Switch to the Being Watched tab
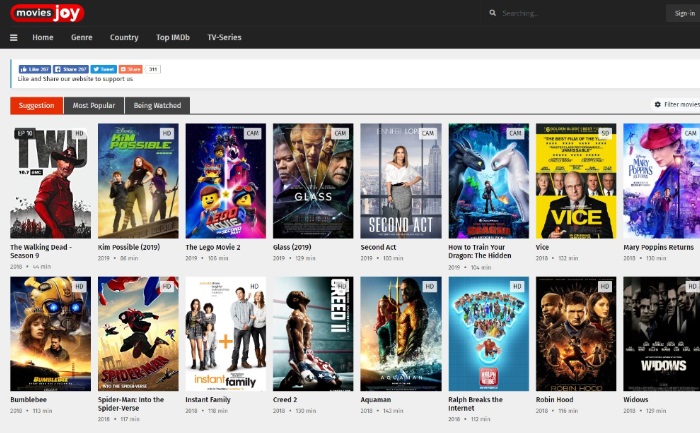The height and width of the screenshot is (433, 700). tap(158, 105)
